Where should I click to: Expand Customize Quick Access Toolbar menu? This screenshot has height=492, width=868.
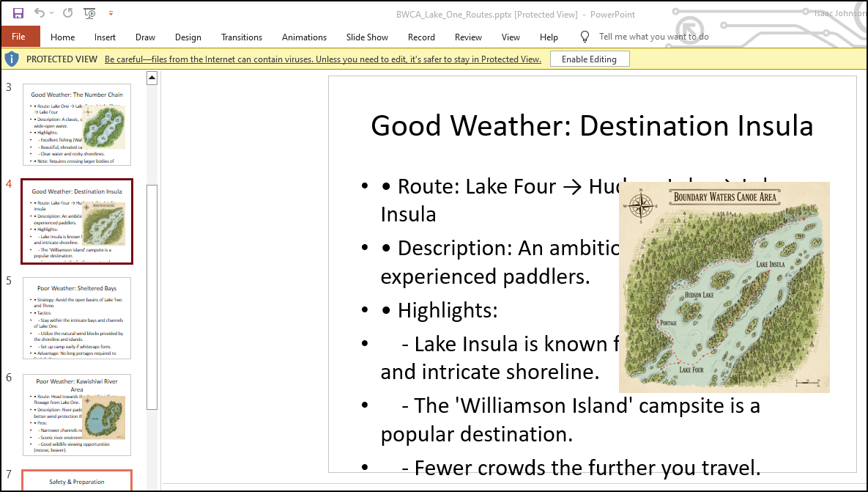click(111, 13)
